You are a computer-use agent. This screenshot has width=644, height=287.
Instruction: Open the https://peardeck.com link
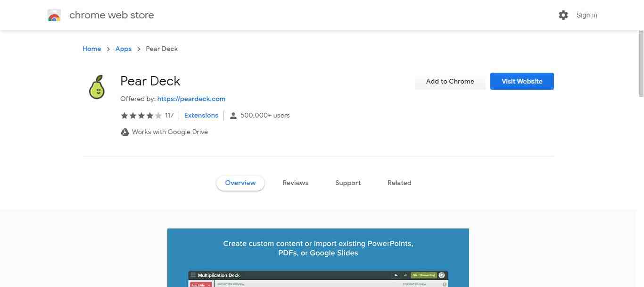coord(191,99)
